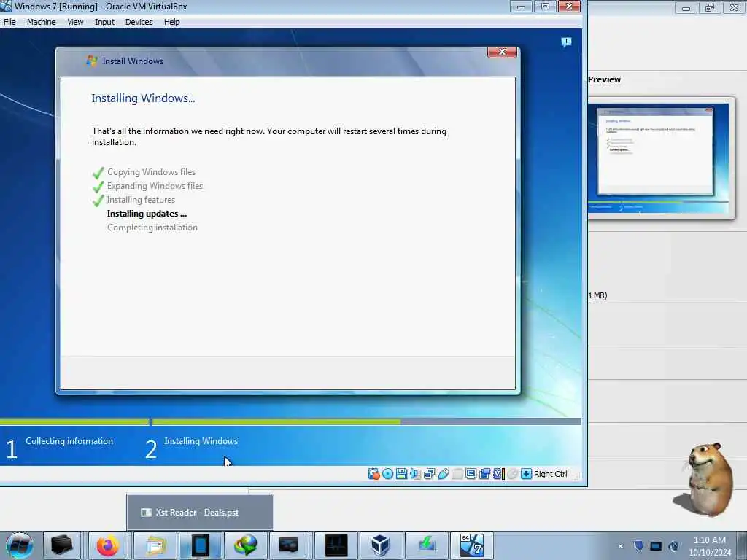Viewport: 747px width, 560px height.
Task: Click the audio indicator in VirtualBox status bar
Action: pyautogui.click(x=415, y=474)
